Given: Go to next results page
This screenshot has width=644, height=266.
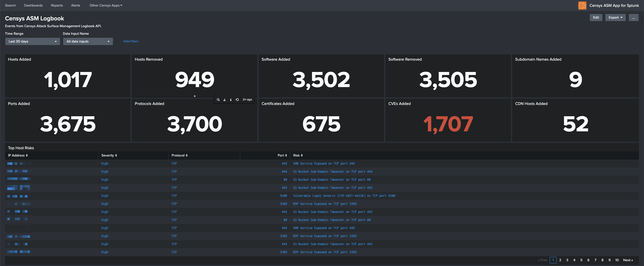Looking at the screenshot, I should coord(628,260).
